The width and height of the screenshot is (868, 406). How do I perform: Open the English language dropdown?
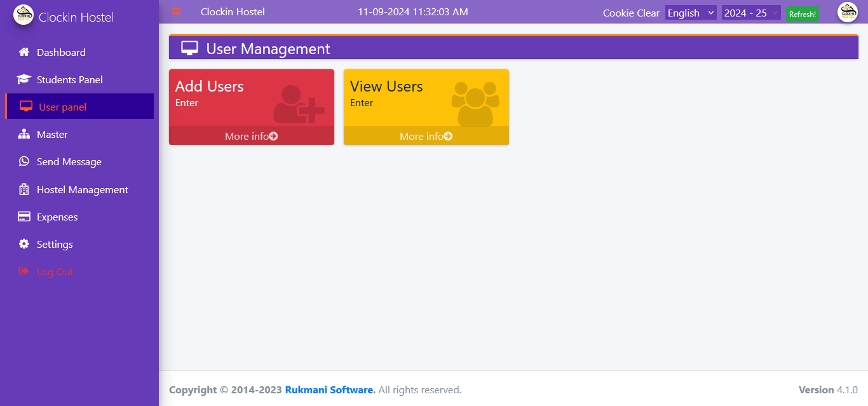click(x=690, y=13)
